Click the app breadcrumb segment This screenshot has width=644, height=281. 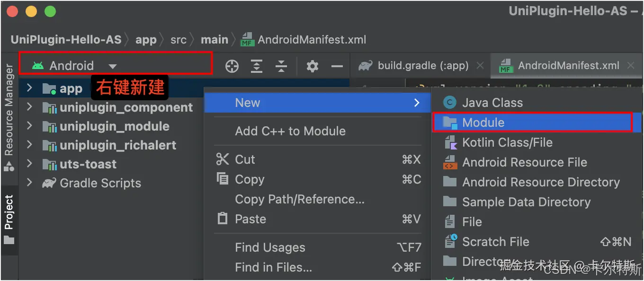click(146, 40)
